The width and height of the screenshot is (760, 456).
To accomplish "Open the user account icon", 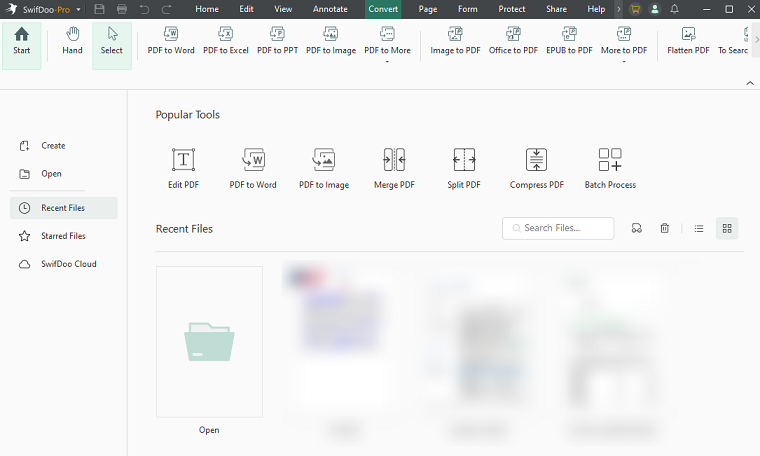I will click(x=655, y=9).
